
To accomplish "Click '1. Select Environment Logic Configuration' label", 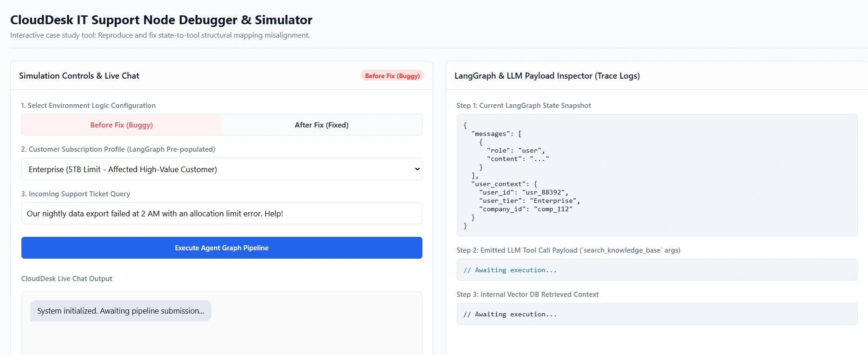I will 88,106.
